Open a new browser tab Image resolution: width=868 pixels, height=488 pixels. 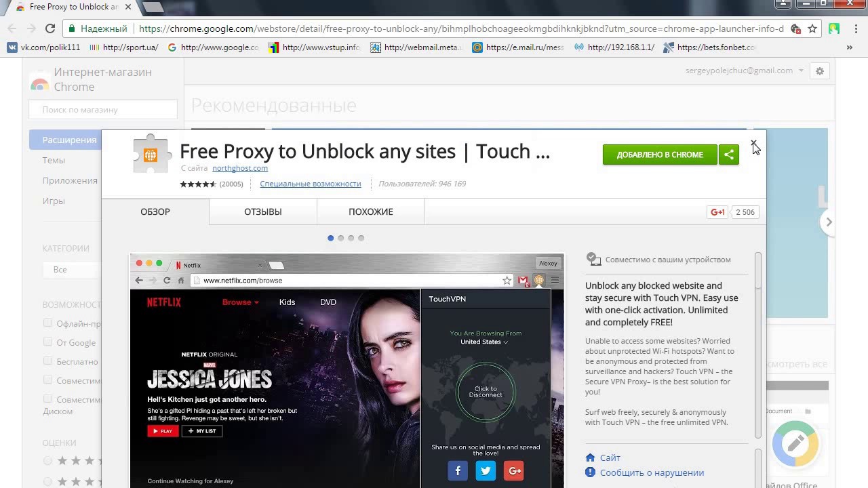[153, 7]
